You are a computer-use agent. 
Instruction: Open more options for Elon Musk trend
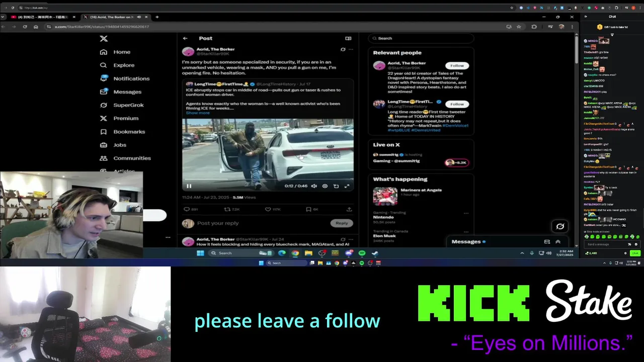click(466, 232)
